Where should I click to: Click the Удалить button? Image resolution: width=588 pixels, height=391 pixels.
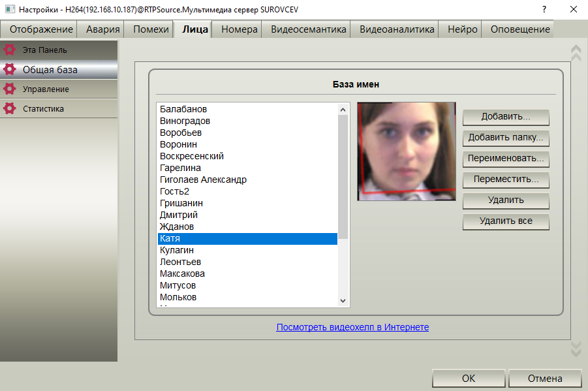coord(506,200)
